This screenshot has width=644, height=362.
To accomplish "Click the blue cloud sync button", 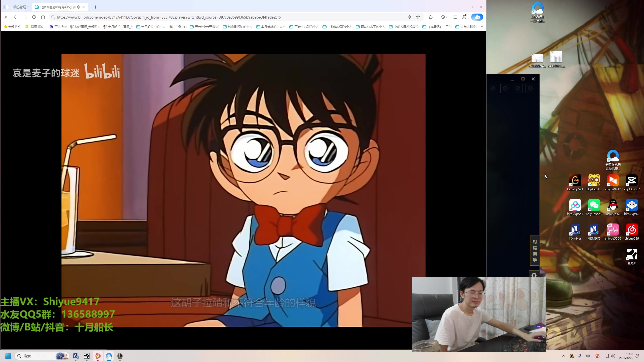I will 477,17.
